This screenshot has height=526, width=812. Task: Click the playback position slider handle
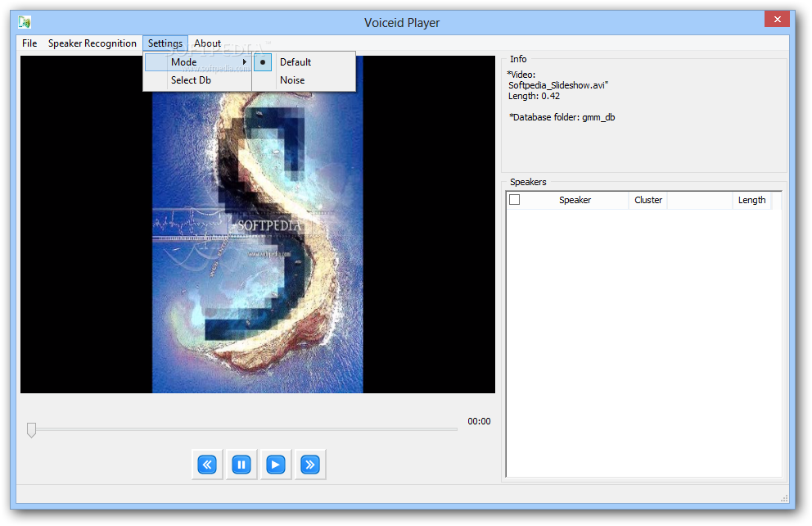(32, 429)
